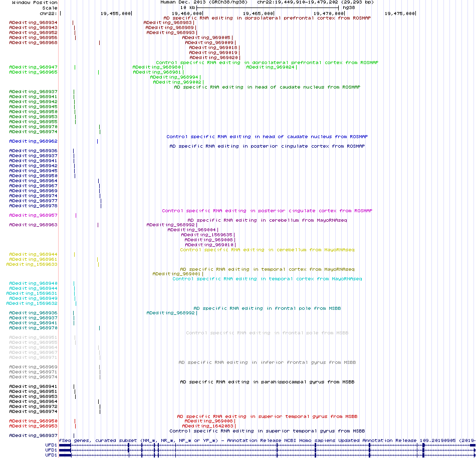476x458 pixels.
Task: Click the 'Window Position' track label
Action: click(x=35, y=3)
